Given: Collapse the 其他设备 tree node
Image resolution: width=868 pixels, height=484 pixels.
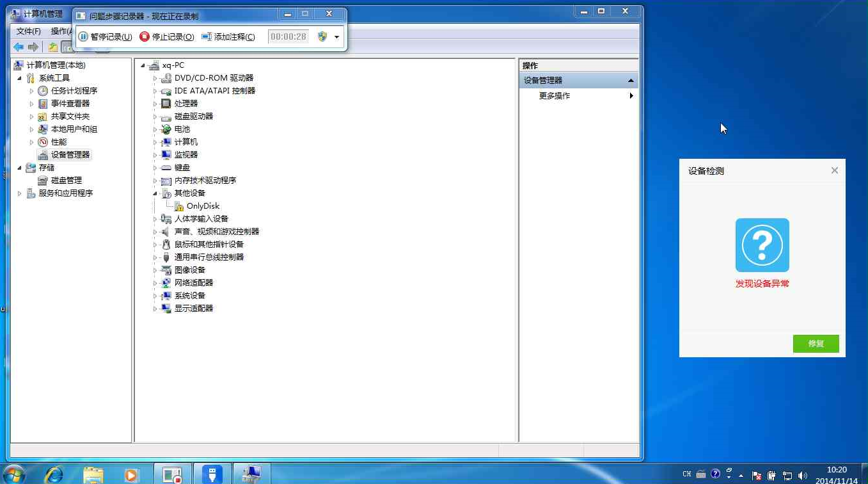Looking at the screenshot, I should coord(154,193).
